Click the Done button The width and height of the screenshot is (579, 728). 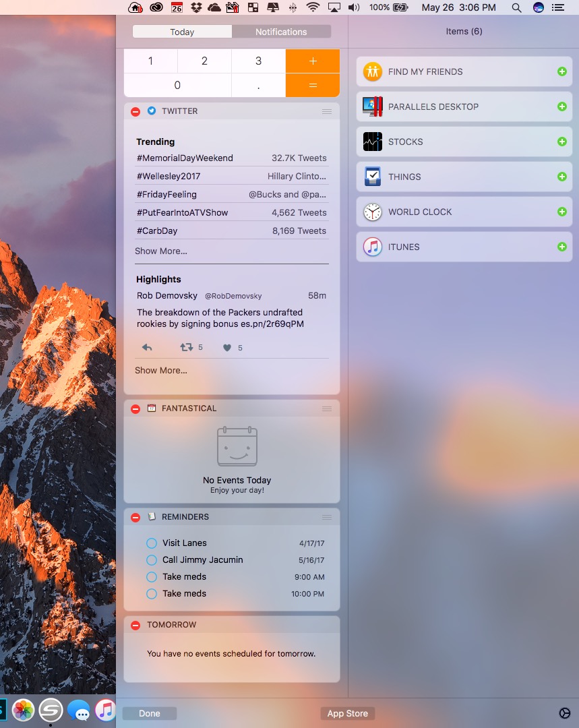tap(150, 713)
